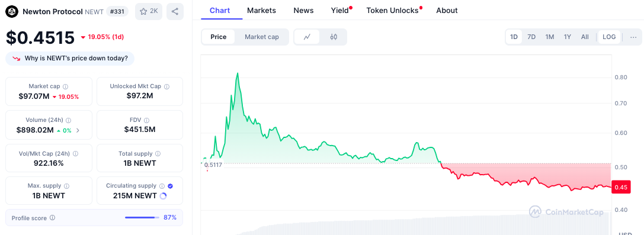Image resolution: width=644 pixels, height=235 pixels.
Task: Click info icon next to Market cap
Action: click(65, 86)
